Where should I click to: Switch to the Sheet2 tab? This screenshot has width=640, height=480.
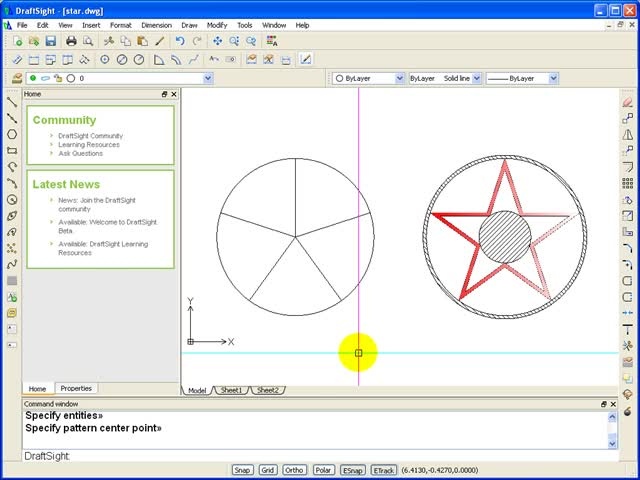[x=268, y=390]
